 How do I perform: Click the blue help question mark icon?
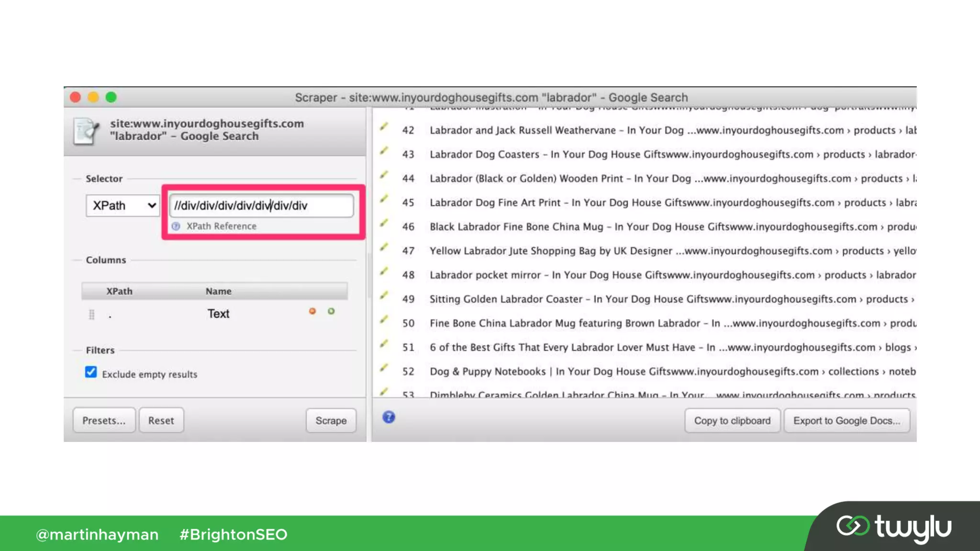tap(389, 418)
